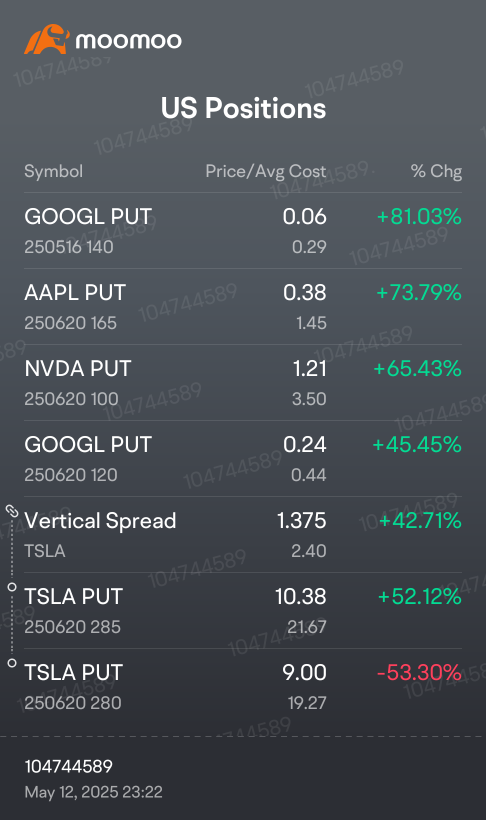Image resolution: width=486 pixels, height=820 pixels.
Task: Click the circle marker beside TSLA PUT 285
Action: pos(12,587)
